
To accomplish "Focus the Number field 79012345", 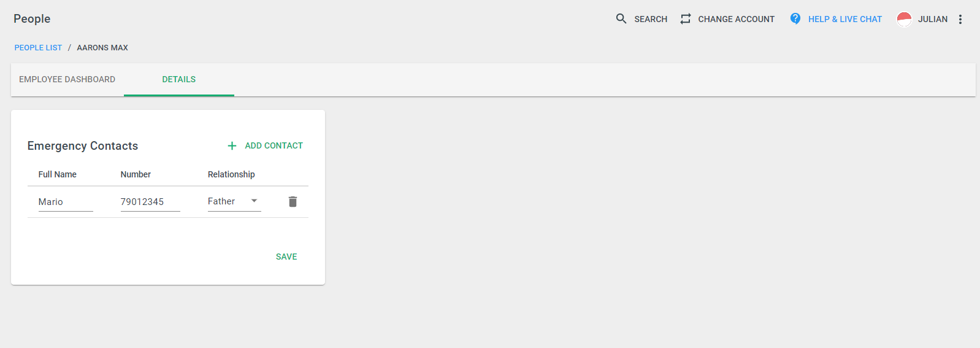I will 150,202.
